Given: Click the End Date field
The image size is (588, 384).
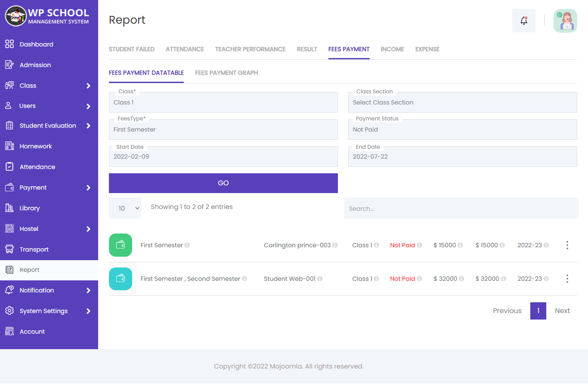Looking at the screenshot, I should click(463, 157).
